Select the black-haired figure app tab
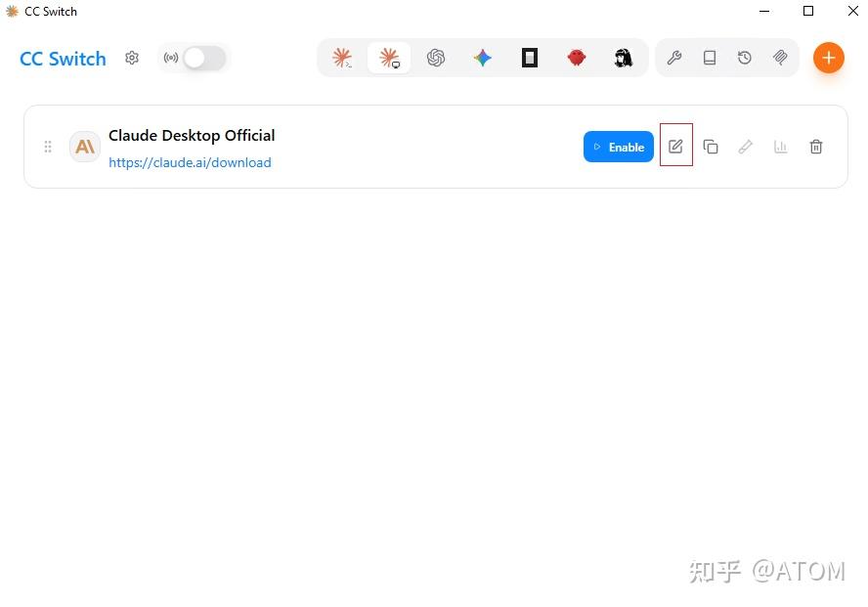 click(x=624, y=58)
